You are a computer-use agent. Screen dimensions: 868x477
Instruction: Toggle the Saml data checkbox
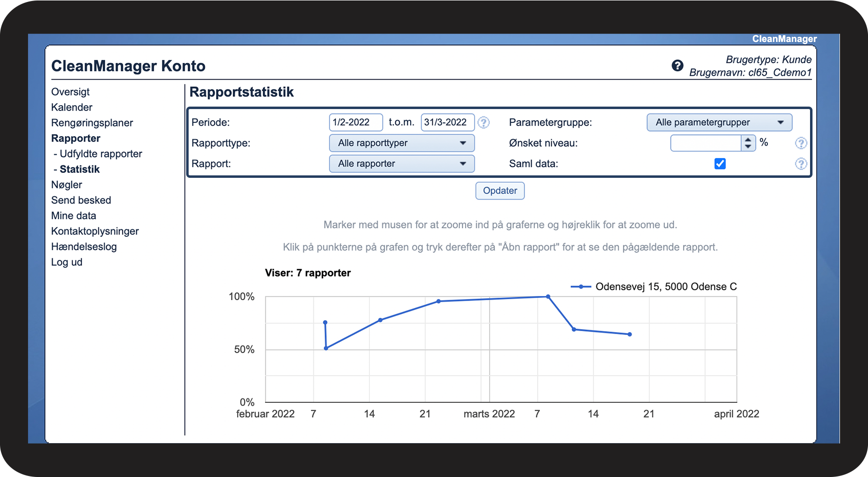(720, 164)
